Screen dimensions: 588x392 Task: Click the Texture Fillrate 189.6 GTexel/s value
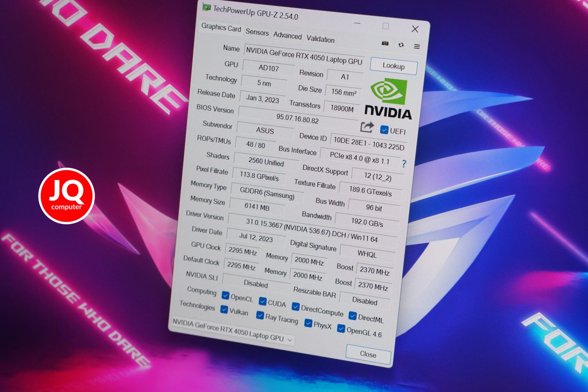pyautogui.click(x=370, y=191)
